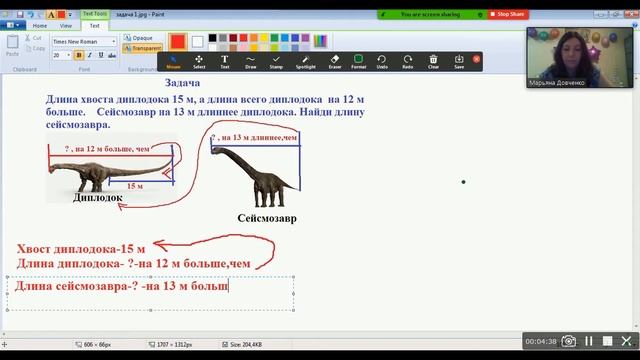Screen dimensions: 640x360
Task: Click the 'Диплодок' label on the canvas
Action: pyautogui.click(x=98, y=198)
